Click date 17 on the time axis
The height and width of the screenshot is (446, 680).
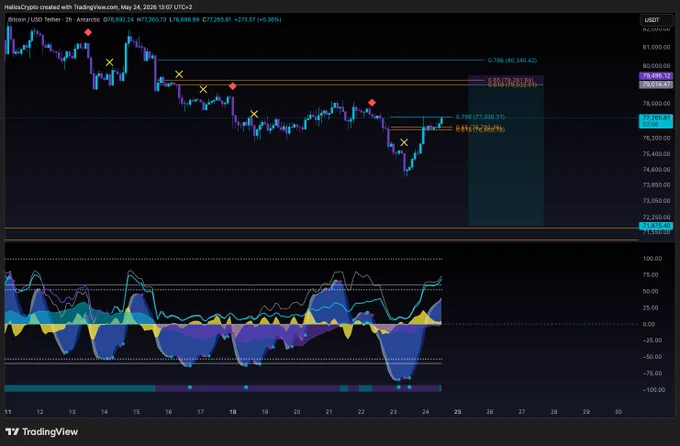point(200,412)
